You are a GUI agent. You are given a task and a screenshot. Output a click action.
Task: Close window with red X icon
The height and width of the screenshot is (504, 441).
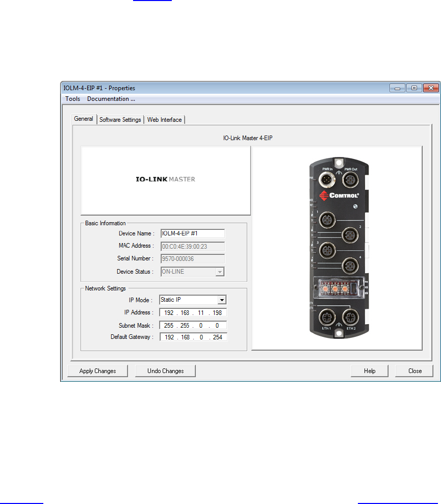tap(431, 88)
